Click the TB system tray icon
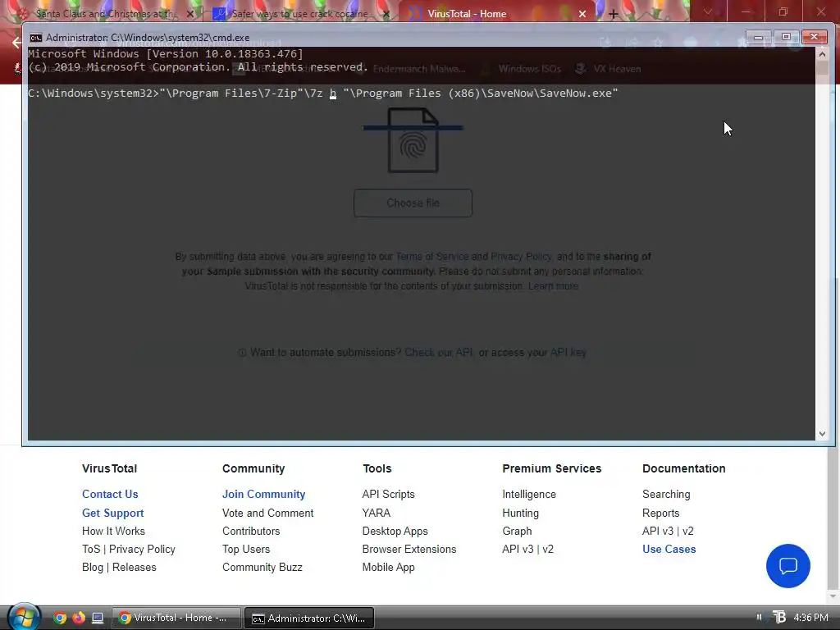This screenshot has width=840, height=630. [x=779, y=617]
